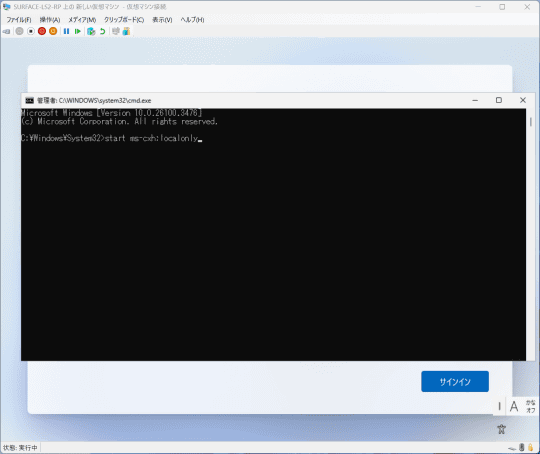Viewport: 540px width, 454px height.
Task: Open the ヘルプ(H) menu
Action: (x=193, y=20)
